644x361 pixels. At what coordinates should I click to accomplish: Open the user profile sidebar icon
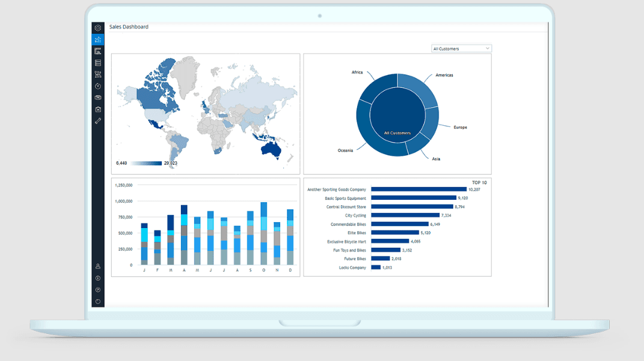98,267
